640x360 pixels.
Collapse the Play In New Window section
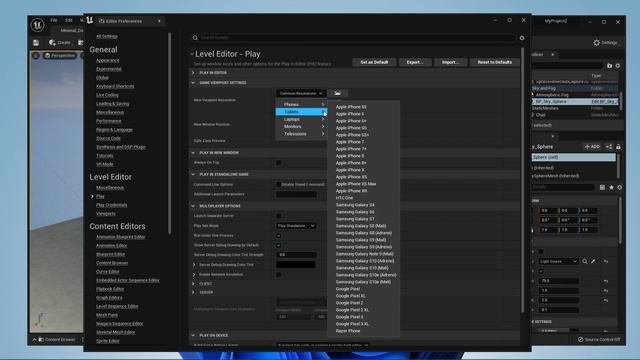point(193,153)
